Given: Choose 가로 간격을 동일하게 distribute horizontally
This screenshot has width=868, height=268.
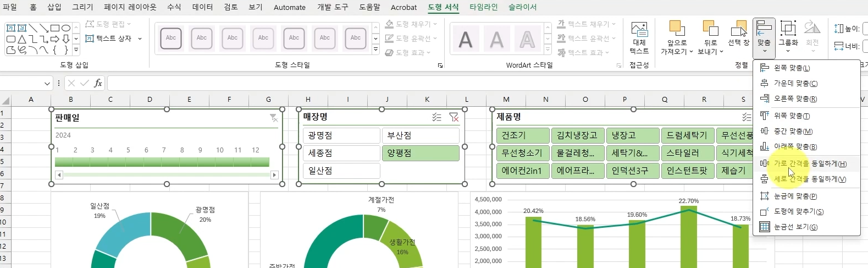Looking at the screenshot, I should click(806, 164).
